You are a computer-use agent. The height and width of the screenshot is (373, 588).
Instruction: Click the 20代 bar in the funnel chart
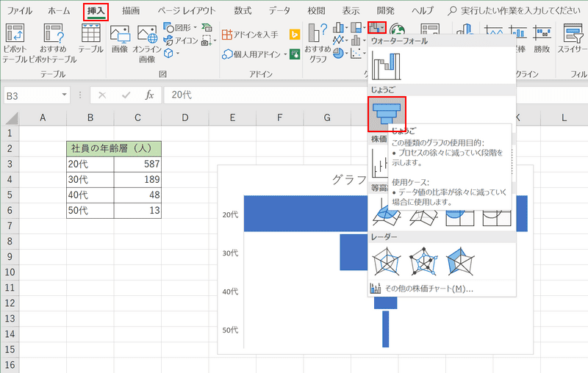pyautogui.click(x=305, y=214)
